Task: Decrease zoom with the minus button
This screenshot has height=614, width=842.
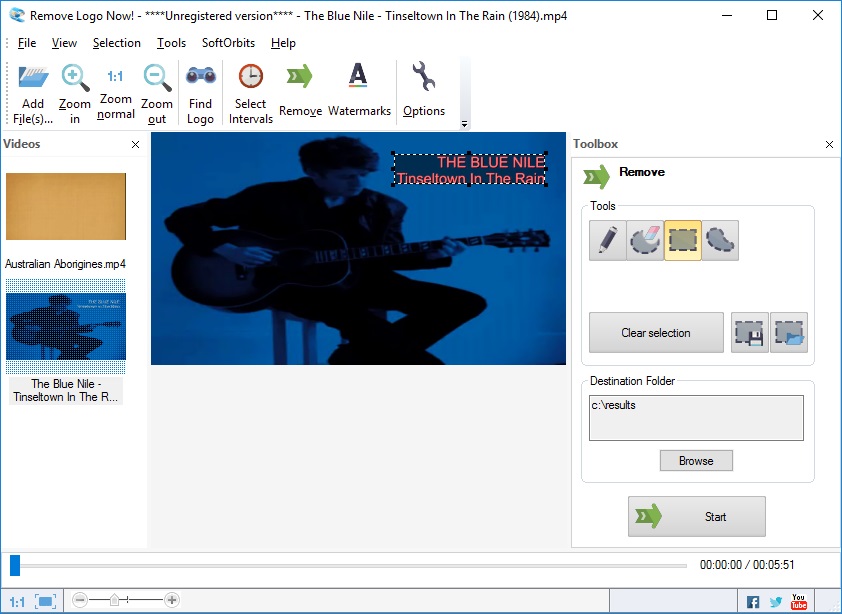Action: tap(80, 599)
